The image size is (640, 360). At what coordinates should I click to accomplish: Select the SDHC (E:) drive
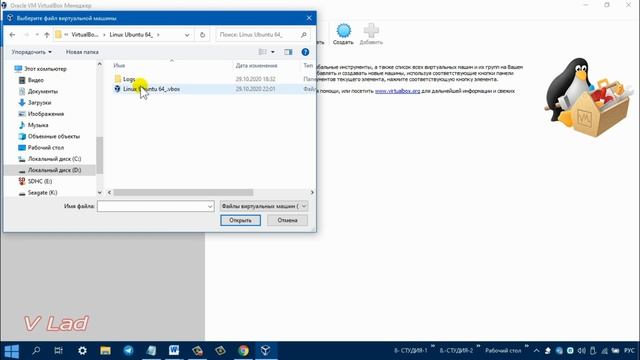(40, 181)
